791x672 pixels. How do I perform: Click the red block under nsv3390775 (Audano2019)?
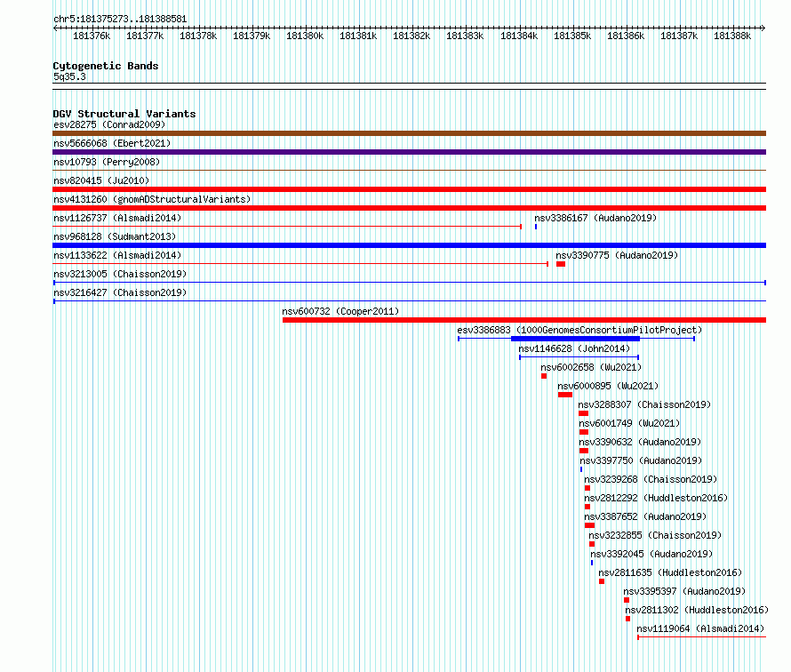pos(561,264)
